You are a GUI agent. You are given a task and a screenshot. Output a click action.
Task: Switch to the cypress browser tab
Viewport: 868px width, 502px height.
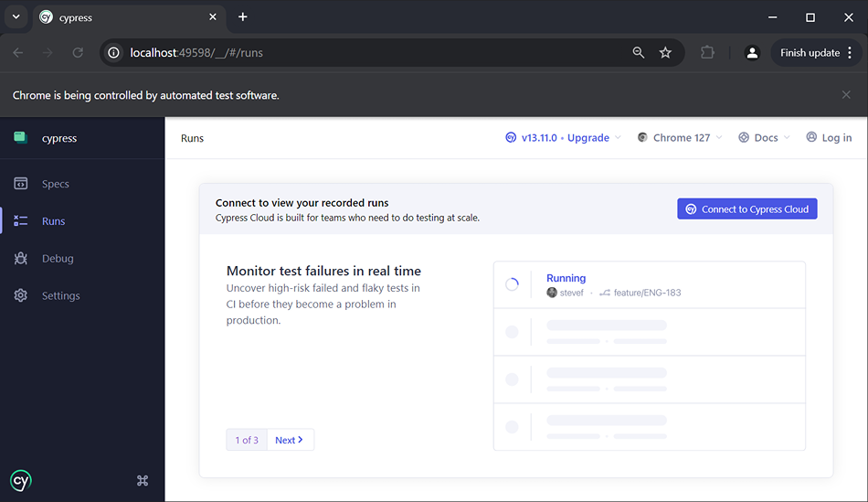[x=123, y=17]
